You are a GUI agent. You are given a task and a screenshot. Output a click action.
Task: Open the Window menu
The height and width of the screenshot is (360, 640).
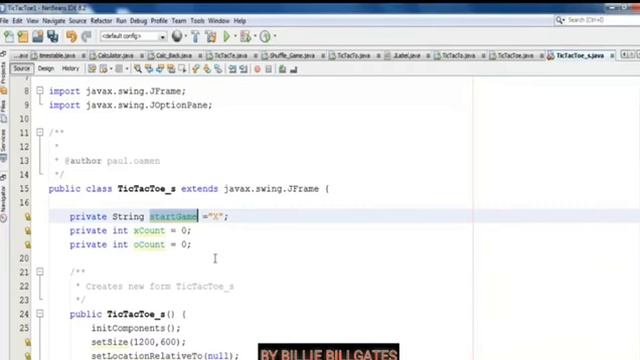pos(219,21)
